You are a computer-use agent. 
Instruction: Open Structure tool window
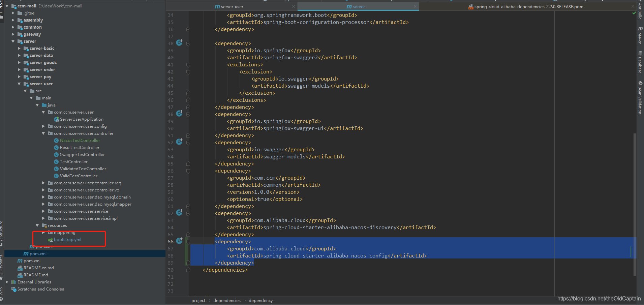pos(2,234)
